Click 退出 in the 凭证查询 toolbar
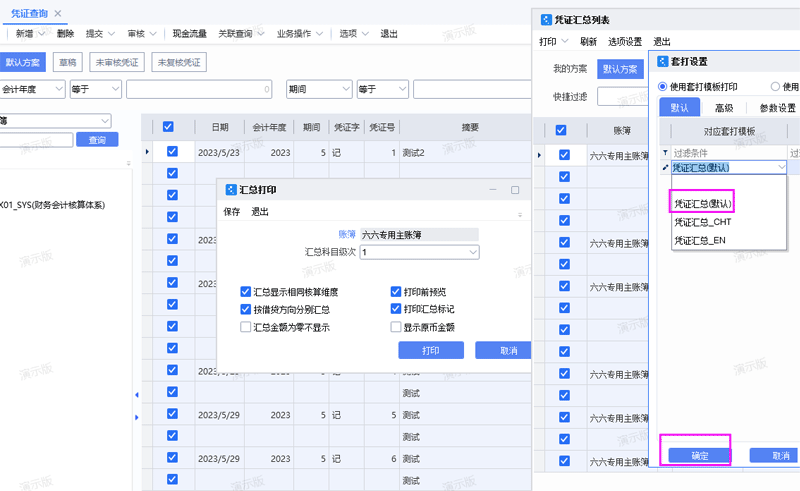The height and width of the screenshot is (491, 800). tap(389, 34)
